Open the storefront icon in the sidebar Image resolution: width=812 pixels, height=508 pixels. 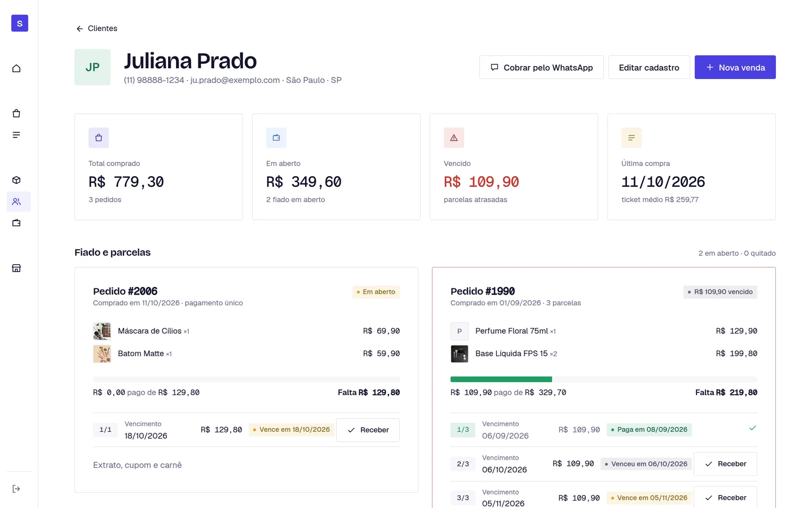click(16, 268)
